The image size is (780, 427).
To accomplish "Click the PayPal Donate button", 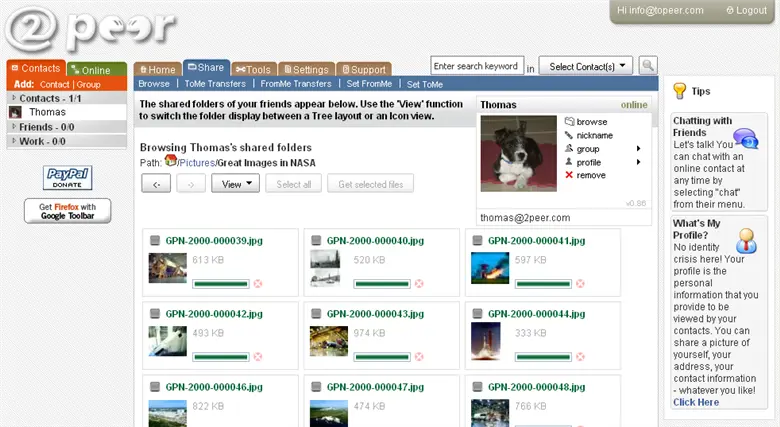I will 67,178.
